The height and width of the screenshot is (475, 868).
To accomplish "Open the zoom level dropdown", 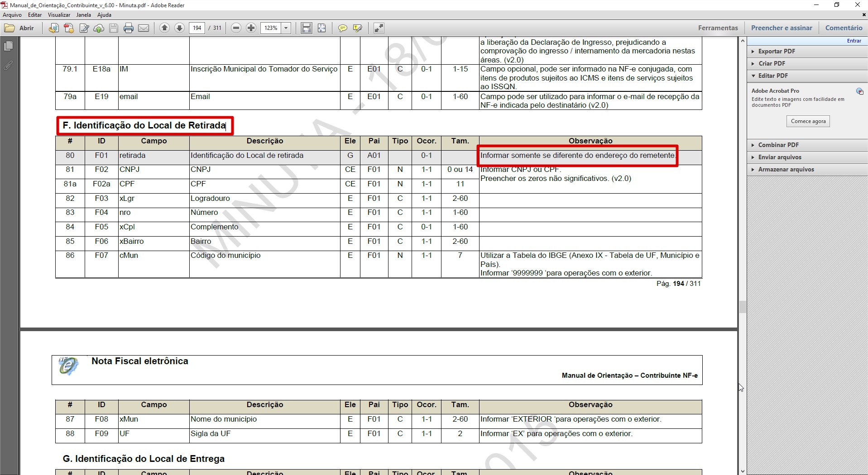I will 286,28.
